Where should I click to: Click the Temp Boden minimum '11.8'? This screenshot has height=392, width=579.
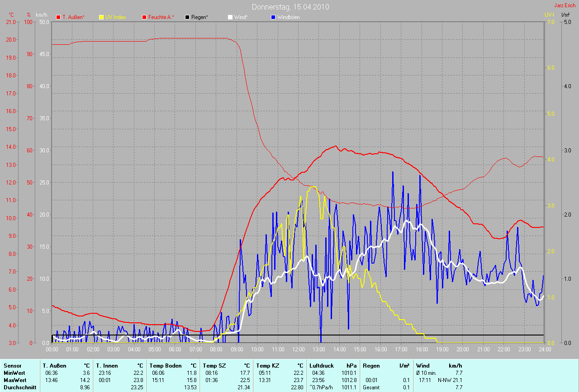(192, 373)
